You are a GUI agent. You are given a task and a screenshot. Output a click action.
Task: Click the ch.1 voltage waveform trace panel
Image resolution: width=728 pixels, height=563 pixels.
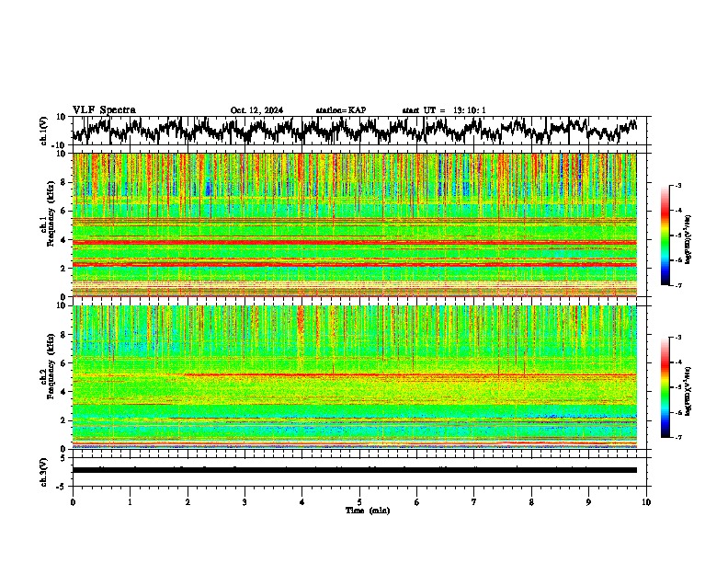(359, 131)
